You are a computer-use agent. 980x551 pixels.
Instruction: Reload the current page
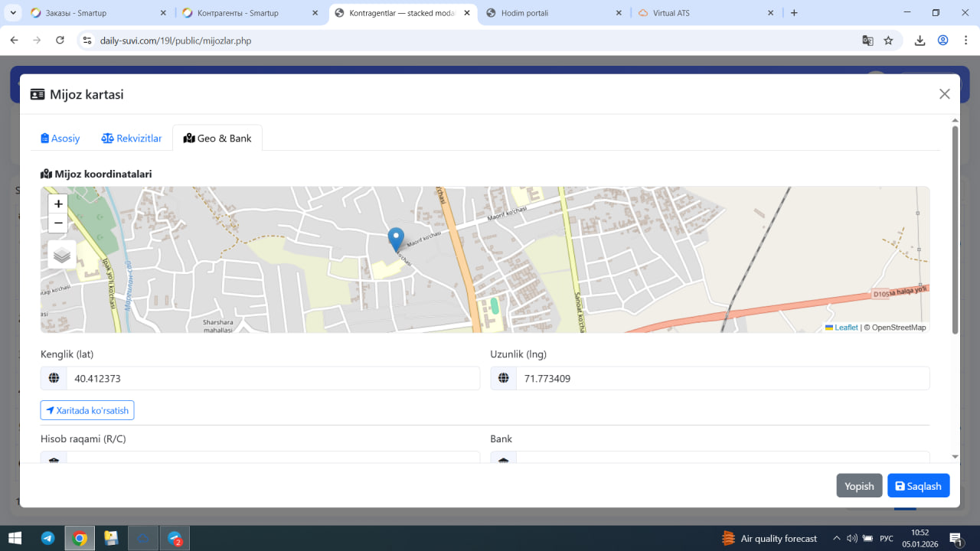click(x=60, y=41)
